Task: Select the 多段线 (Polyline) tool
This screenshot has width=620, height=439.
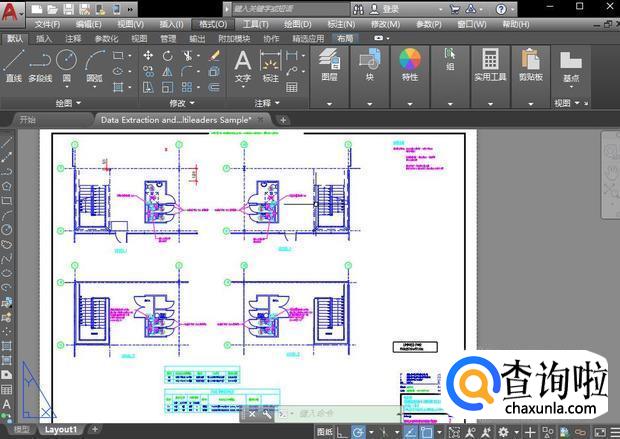Action: [40, 63]
